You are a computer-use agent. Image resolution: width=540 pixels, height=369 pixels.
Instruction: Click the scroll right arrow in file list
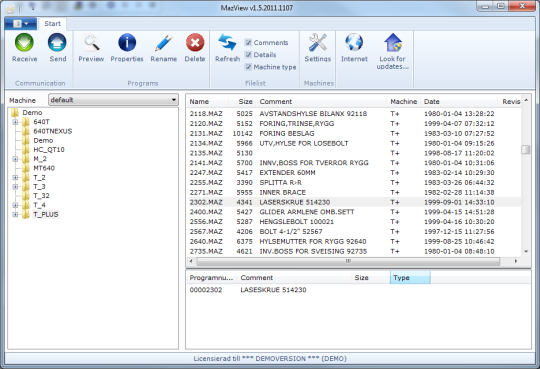pyautogui.click(x=516, y=261)
